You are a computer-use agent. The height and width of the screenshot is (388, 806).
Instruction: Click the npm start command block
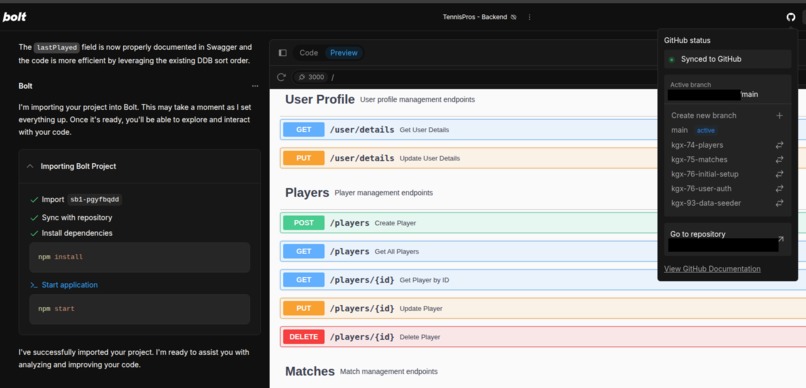coord(140,309)
